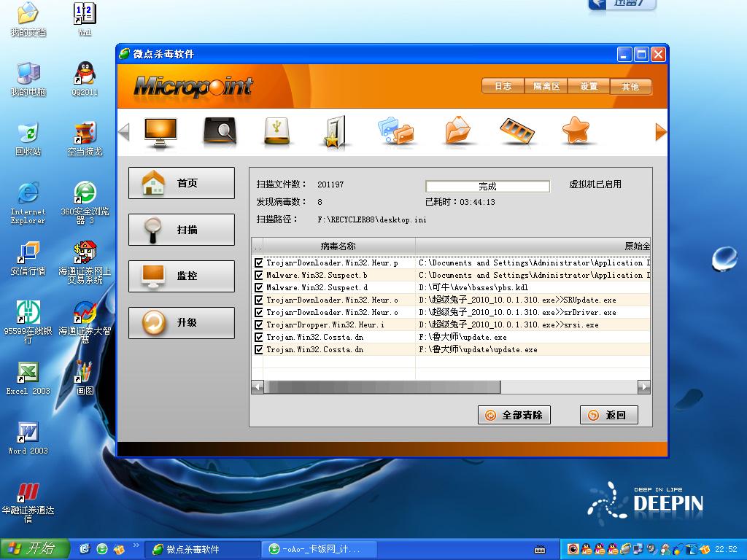This screenshot has height=560, width=747.
Task: Uncheck Malware.Win32.Suspect.b row checkbox
Action: [259, 275]
